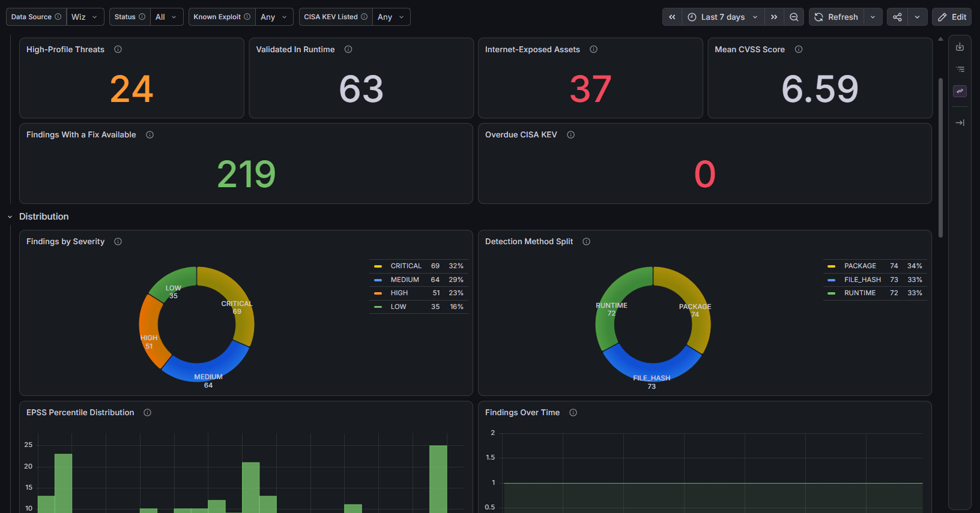
Task: Open dropdown arrow next to share button
Action: pyautogui.click(x=917, y=17)
